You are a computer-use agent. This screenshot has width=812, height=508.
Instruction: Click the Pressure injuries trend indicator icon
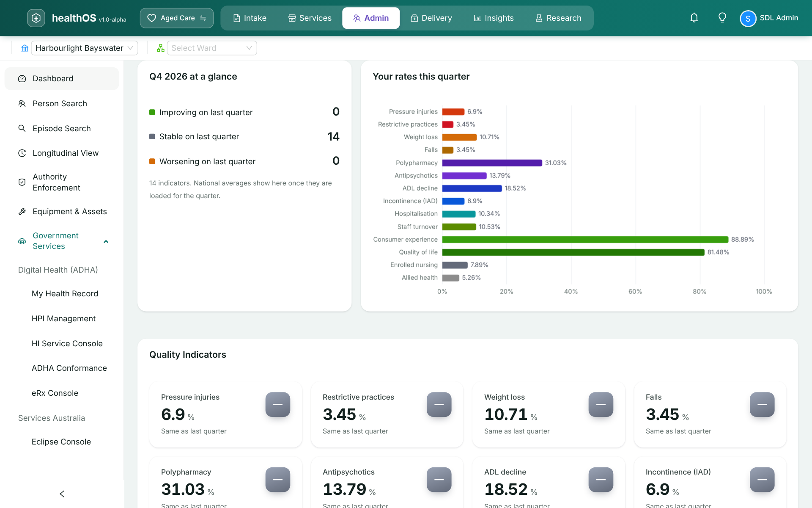point(278,404)
